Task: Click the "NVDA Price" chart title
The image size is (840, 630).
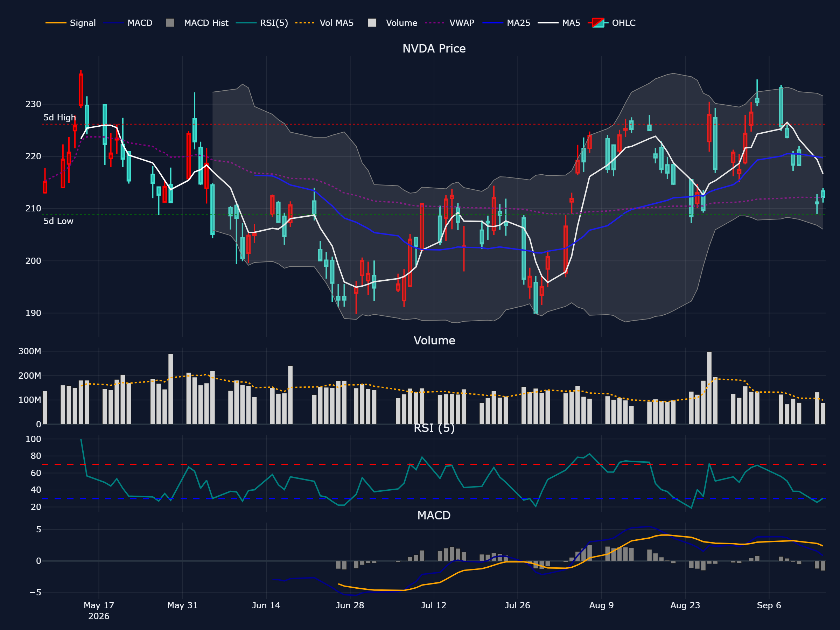Action: [x=434, y=49]
